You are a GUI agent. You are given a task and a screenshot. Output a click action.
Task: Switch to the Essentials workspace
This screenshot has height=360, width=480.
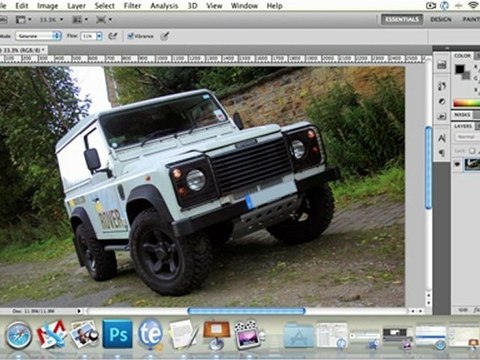tap(402, 19)
